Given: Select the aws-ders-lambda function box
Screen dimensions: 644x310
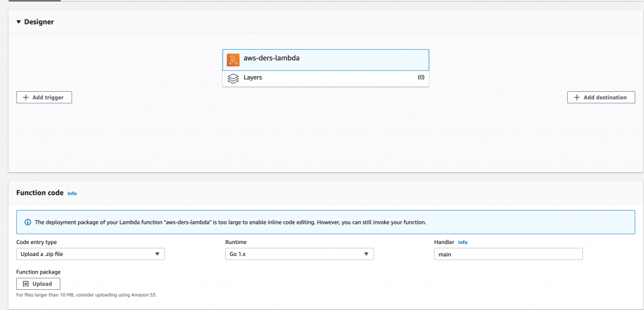Looking at the screenshot, I should (x=326, y=60).
